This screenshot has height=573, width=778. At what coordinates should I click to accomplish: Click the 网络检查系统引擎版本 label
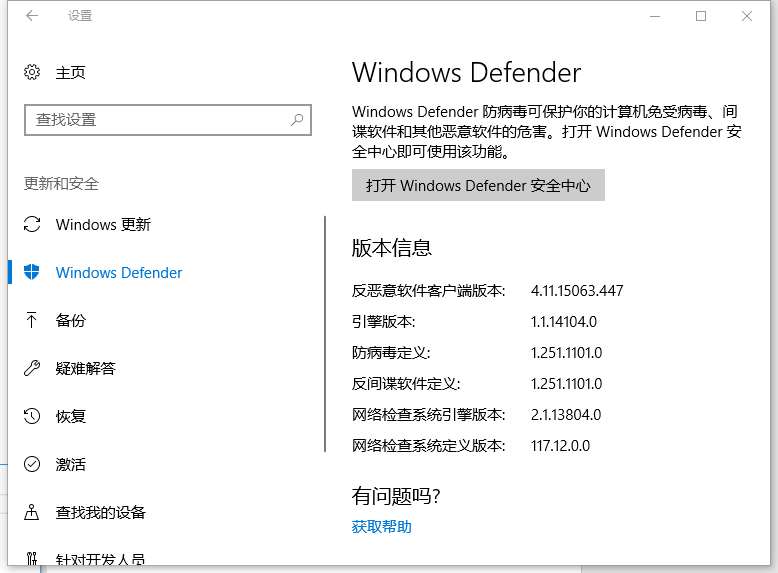click(x=429, y=414)
